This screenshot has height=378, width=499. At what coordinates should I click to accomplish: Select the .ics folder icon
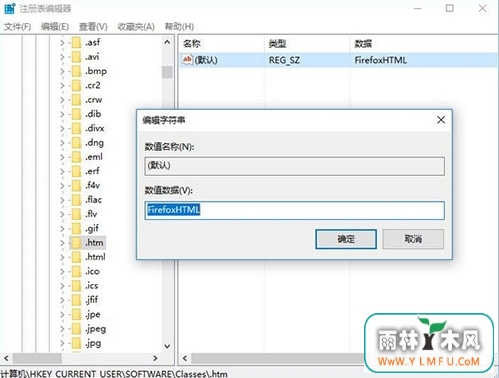(76, 286)
